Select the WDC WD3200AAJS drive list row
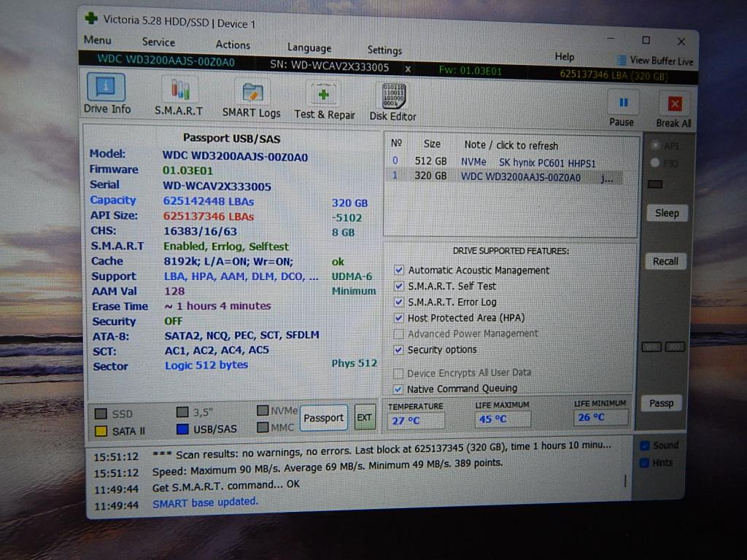Viewport: 747px width, 560px height. [x=505, y=176]
